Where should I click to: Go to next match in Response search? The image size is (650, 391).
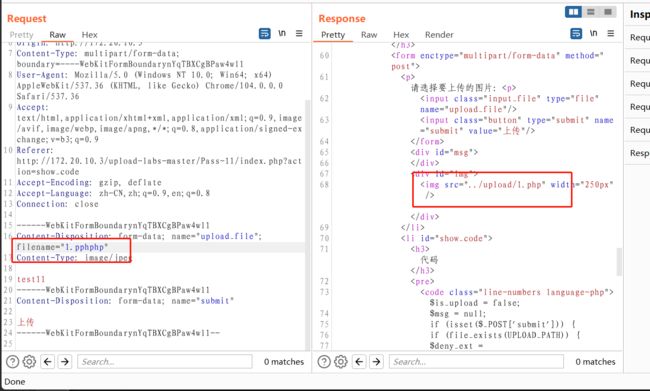pos(376,362)
